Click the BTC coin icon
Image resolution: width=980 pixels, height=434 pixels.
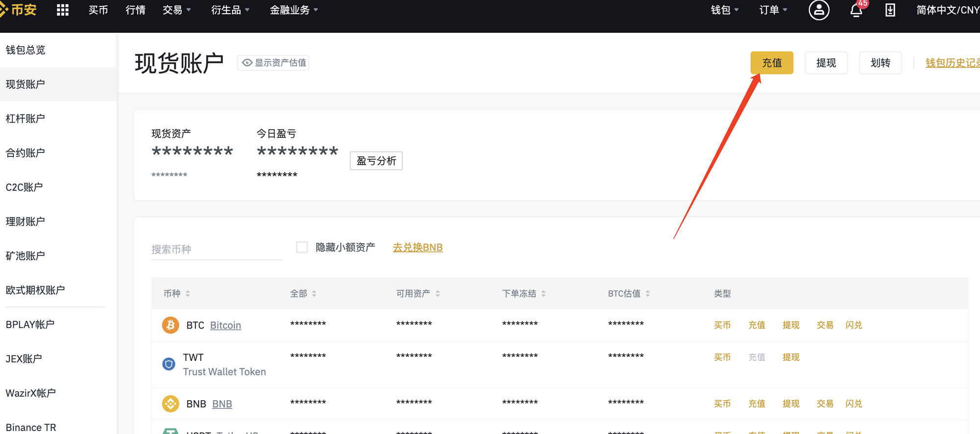tap(171, 325)
